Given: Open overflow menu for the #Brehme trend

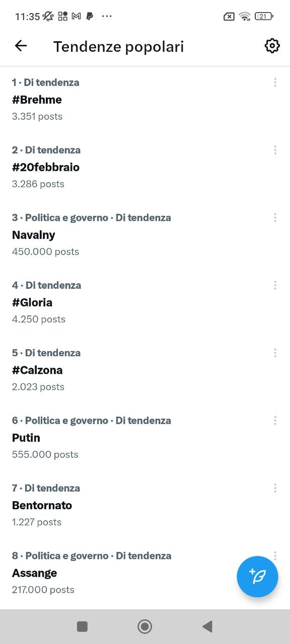Looking at the screenshot, I should [x=275, y=82].
